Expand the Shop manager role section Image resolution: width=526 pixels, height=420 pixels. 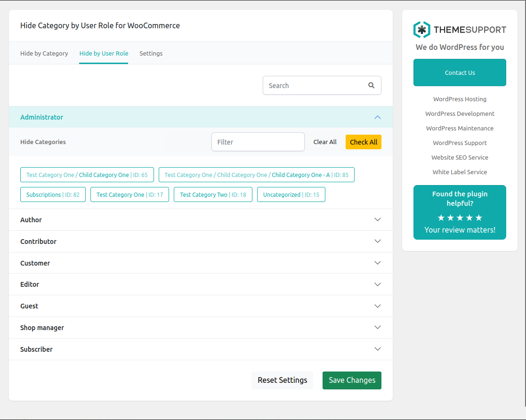click(x=201, y=327)
